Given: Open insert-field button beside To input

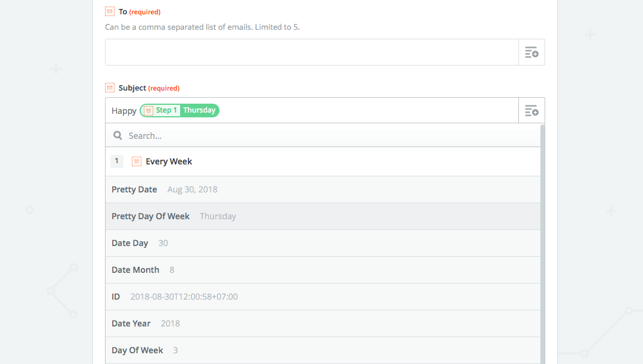Looking at the screenshot, I should click(531, 52).
